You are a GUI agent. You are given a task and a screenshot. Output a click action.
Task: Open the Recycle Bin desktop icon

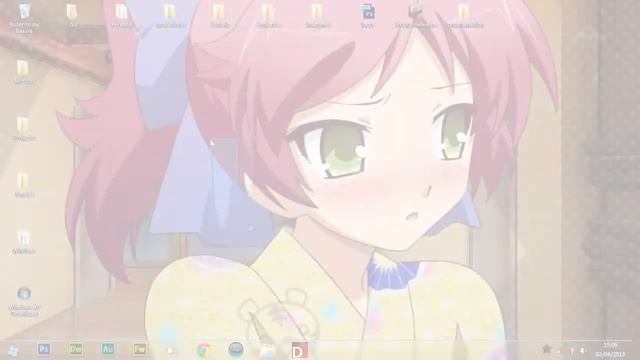pos(24,18)
